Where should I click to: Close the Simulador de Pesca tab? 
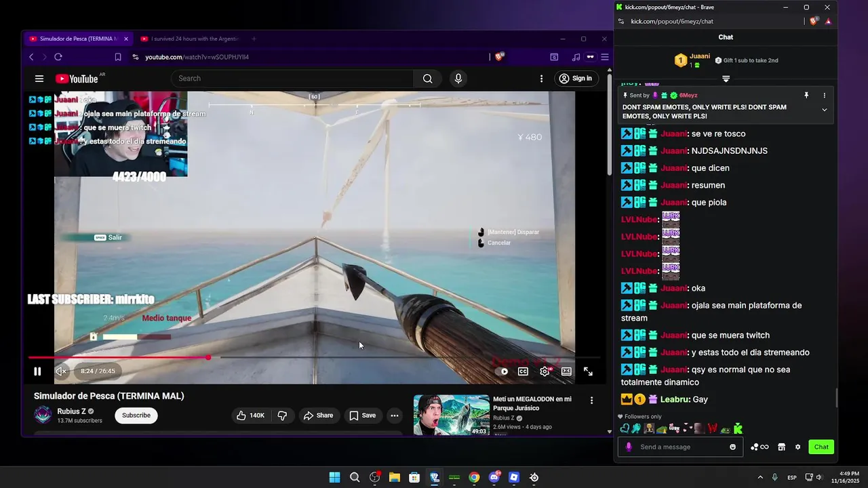click(125, 39)
